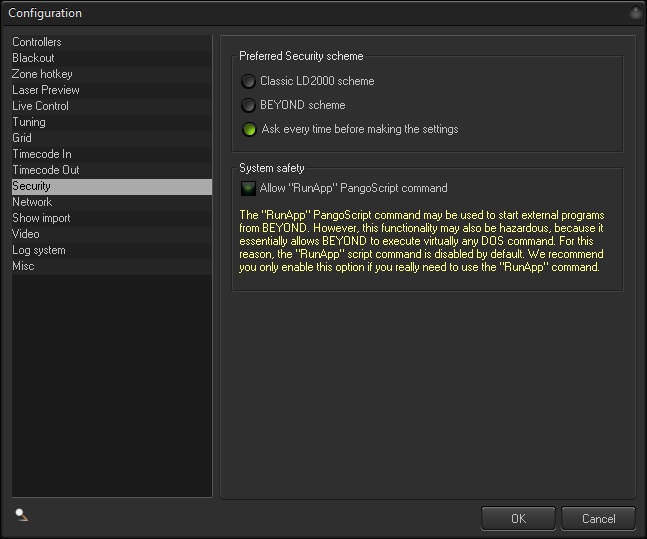Click the round button in title bar corner
The height and width of the screenshot is (539, 647).
[x=635, y=13]
